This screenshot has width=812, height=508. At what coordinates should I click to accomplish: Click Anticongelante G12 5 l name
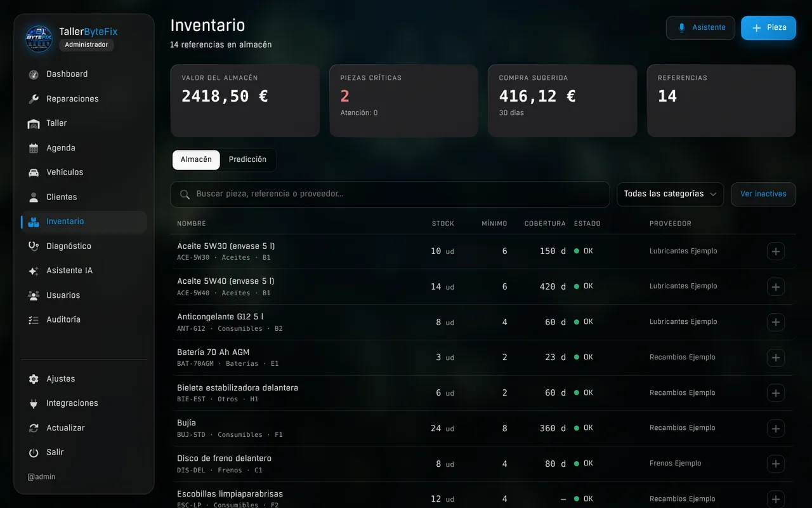point(220,317)
